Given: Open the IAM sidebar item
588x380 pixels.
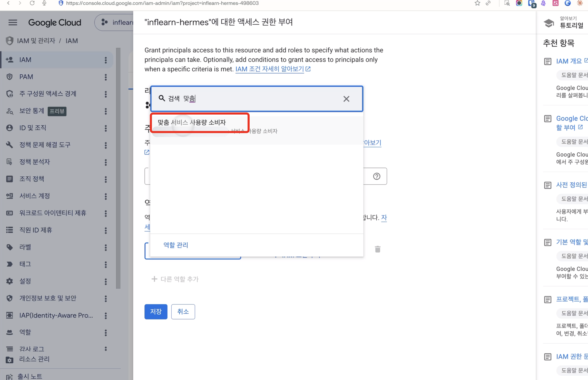Looking at the screenshot, I should click(57, 60).
